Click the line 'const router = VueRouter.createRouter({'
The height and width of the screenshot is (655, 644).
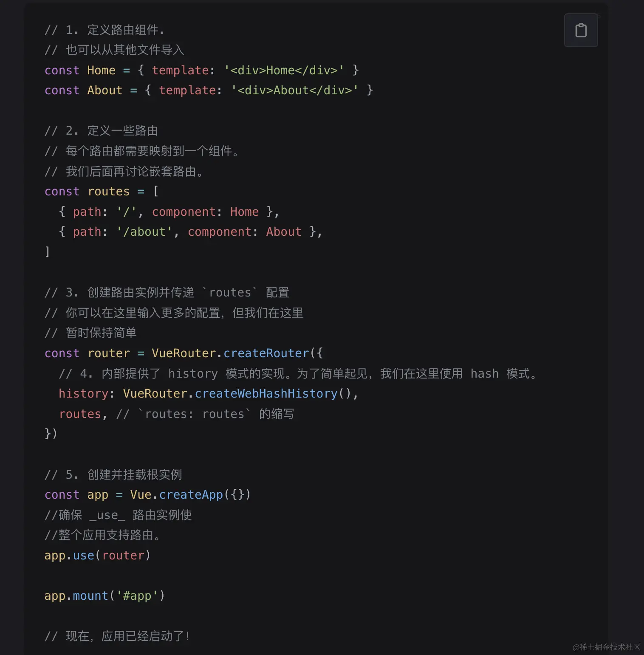184,353
